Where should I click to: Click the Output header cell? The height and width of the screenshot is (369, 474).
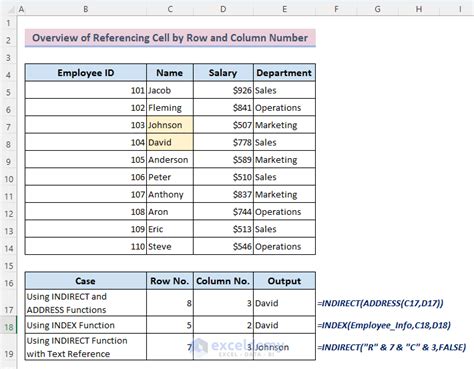point(284,281)
